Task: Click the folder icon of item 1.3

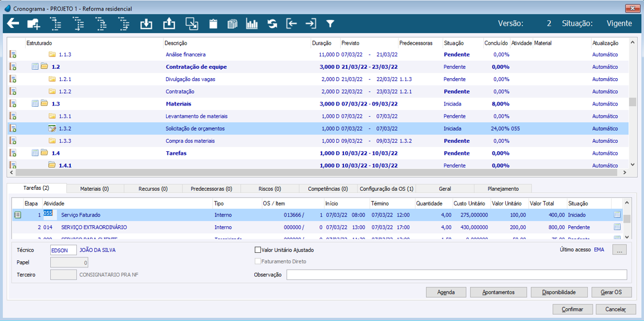Action: click(44, 104)
